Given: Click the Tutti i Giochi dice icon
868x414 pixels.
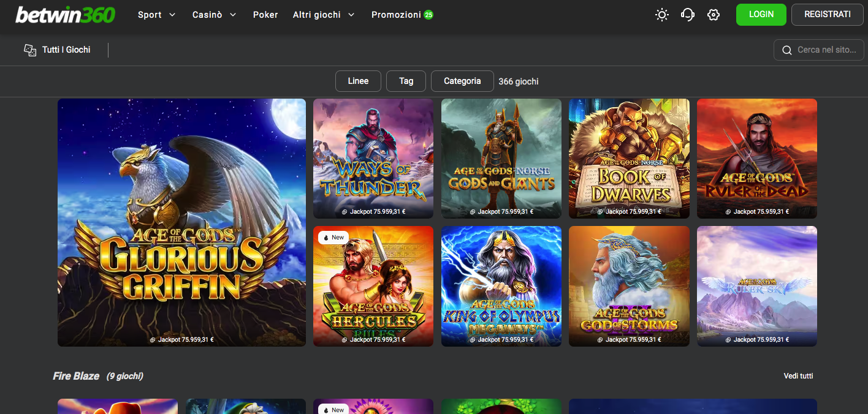Looking at the screenshot, I should tap(30, 50).
